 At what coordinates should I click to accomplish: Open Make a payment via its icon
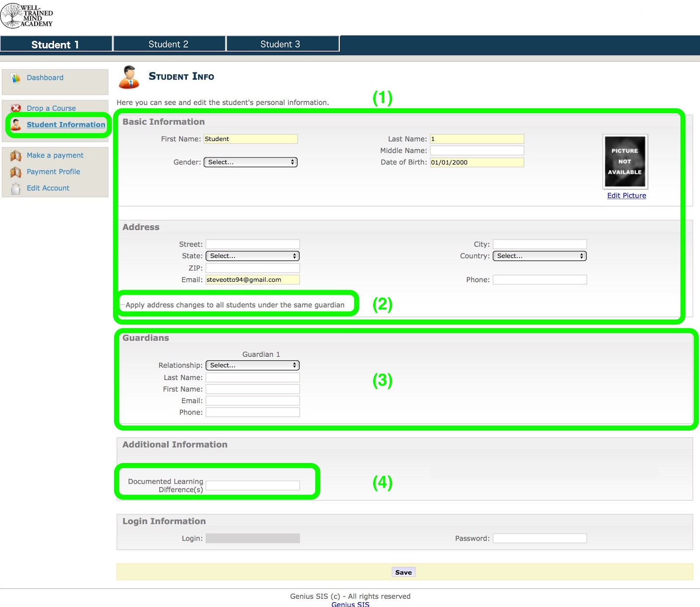click(15, 155)
